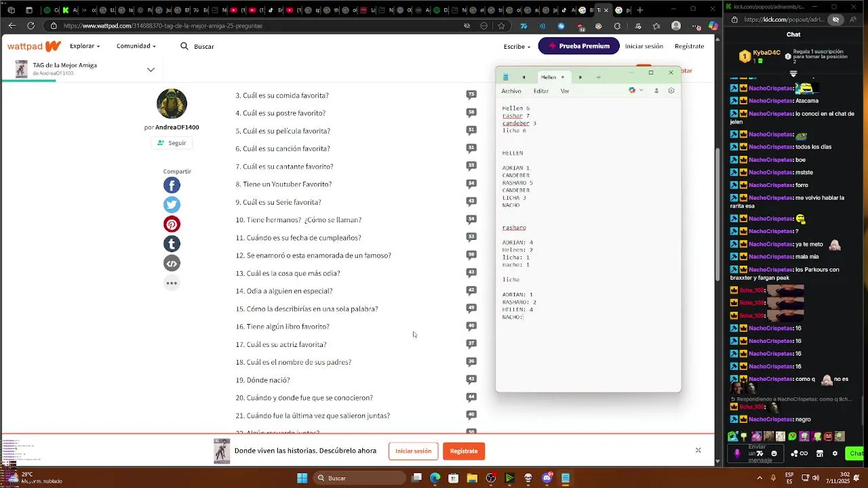Open more sharing options ellipsis

coord(172,283)
